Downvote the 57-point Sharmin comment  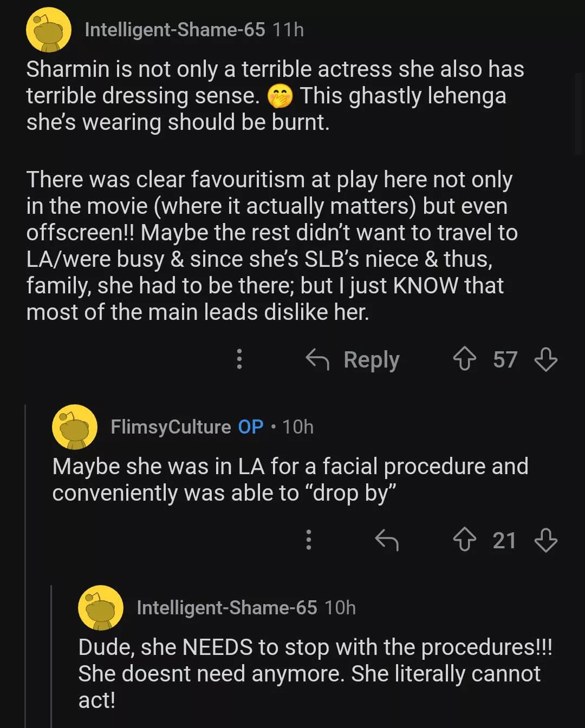pos(545,359)
